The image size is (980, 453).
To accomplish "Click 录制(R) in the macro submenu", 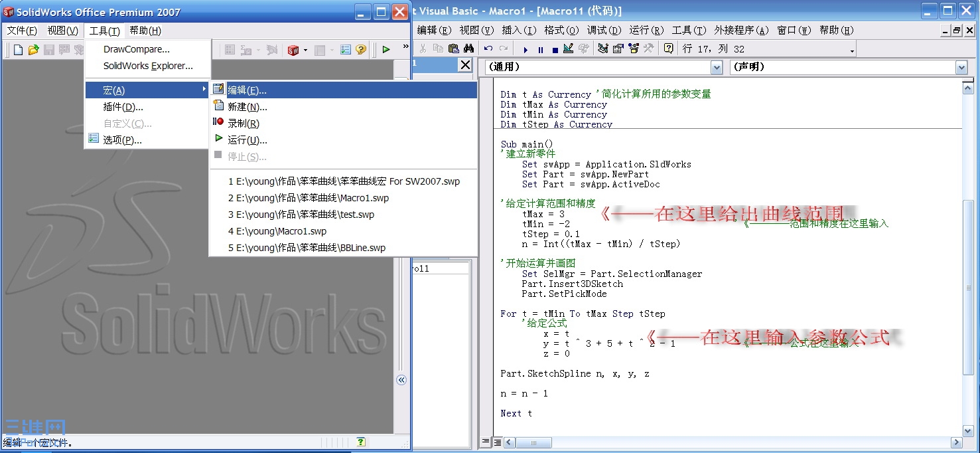I will click(343, 124).
